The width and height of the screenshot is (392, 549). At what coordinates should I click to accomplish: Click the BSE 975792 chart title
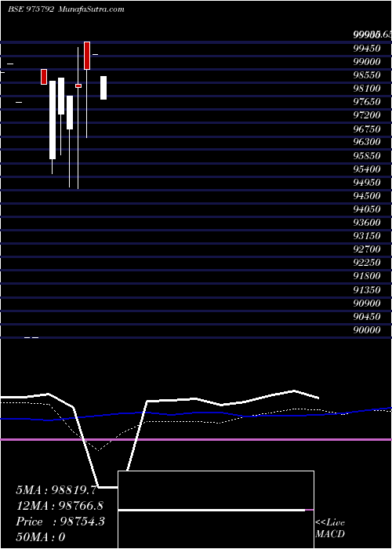click(31, 9)
